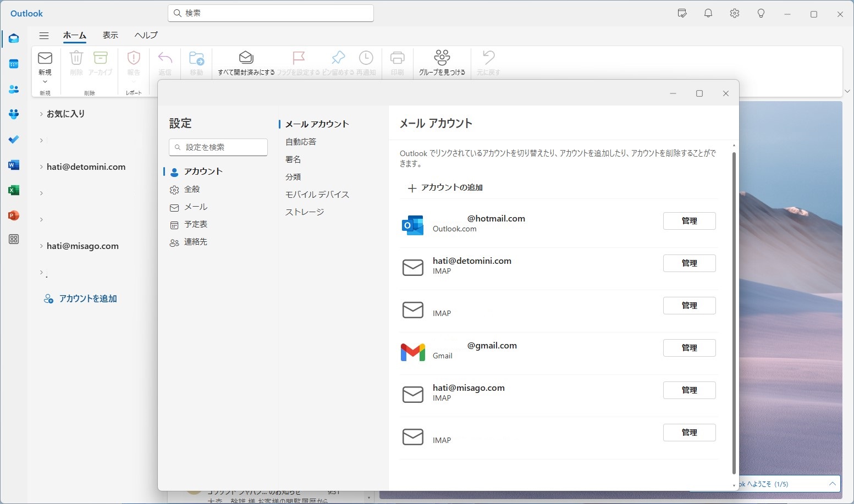Click the main 検索 box at top
854x504 pixels.
point(271,13)
